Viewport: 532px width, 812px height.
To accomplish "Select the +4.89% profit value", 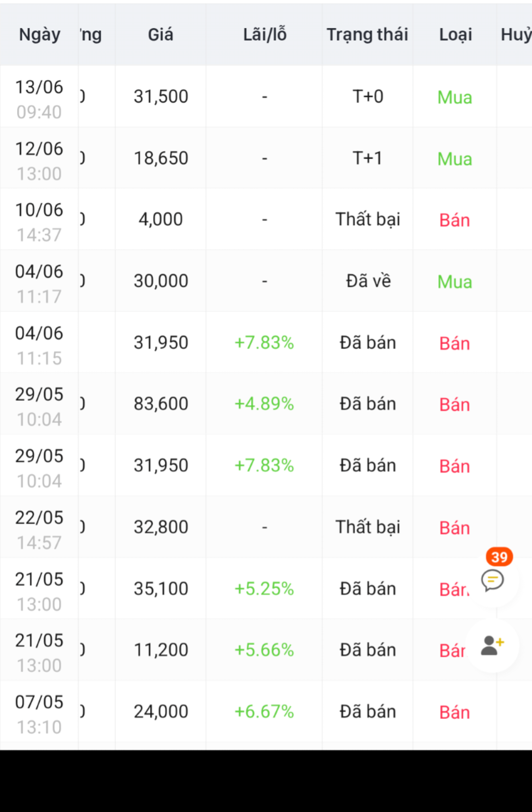I will (x=264, y=404).
